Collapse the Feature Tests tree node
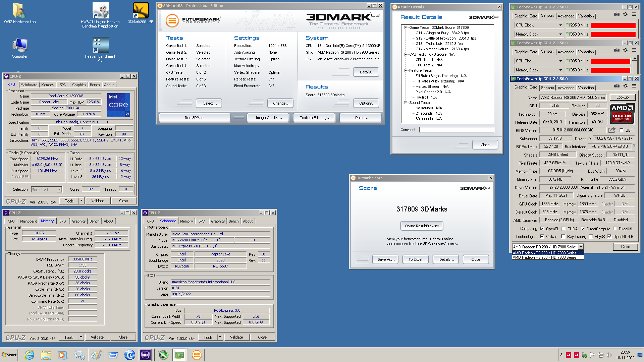 [x=406, y=70]
